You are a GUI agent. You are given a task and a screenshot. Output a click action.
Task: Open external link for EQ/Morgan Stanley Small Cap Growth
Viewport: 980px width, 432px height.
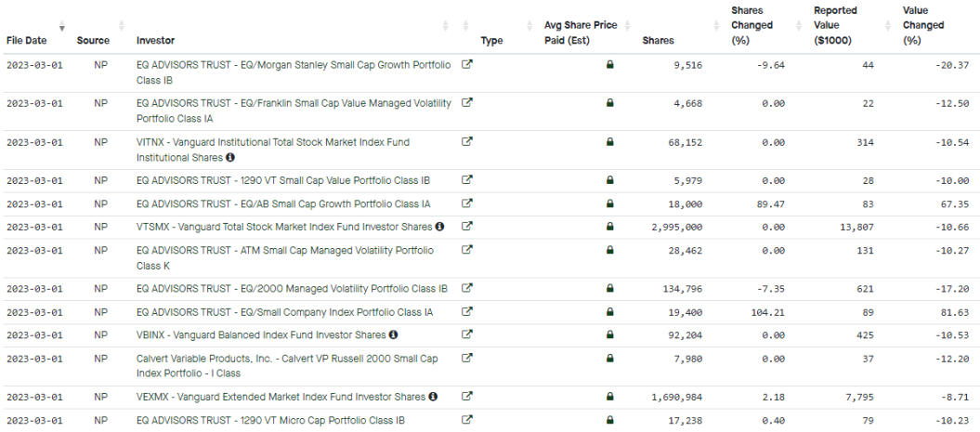click(x=466, y=64)
